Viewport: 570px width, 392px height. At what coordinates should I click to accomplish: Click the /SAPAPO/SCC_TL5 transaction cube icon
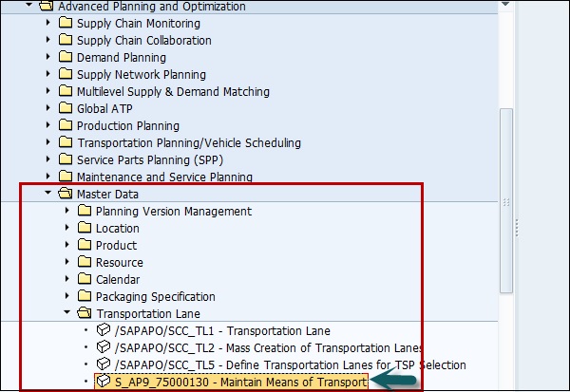103,365
